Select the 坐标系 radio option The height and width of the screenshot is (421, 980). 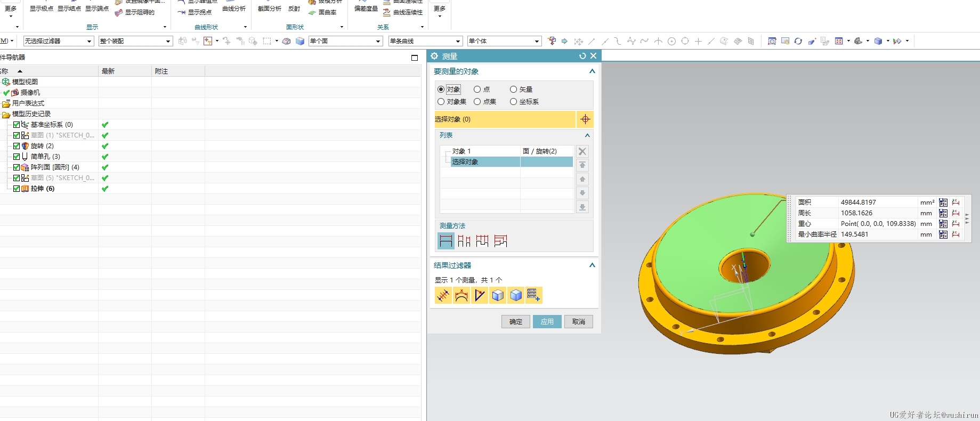tap(513, 102)
